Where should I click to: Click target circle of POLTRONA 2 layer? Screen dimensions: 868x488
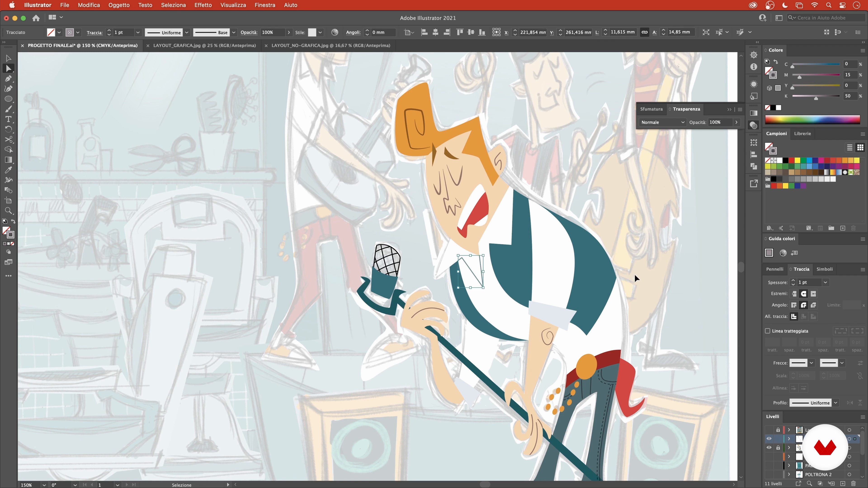click(x=849, y=474)
